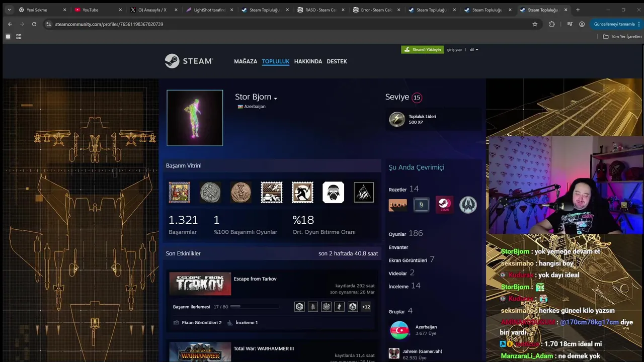Open the TOPLULUK menu

(276, 61)
